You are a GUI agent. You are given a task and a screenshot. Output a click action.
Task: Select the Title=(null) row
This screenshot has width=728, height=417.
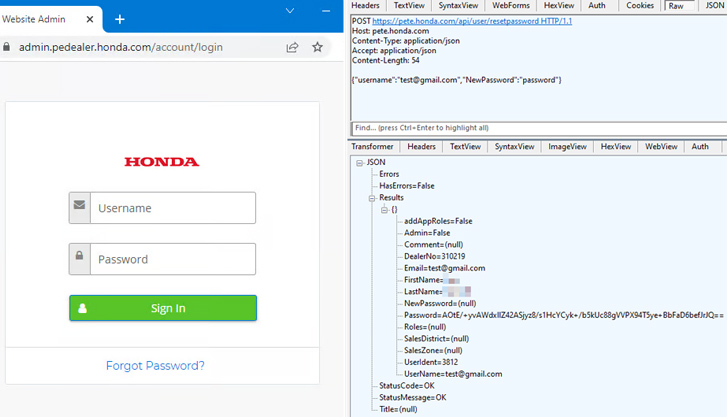coord(398,409)
